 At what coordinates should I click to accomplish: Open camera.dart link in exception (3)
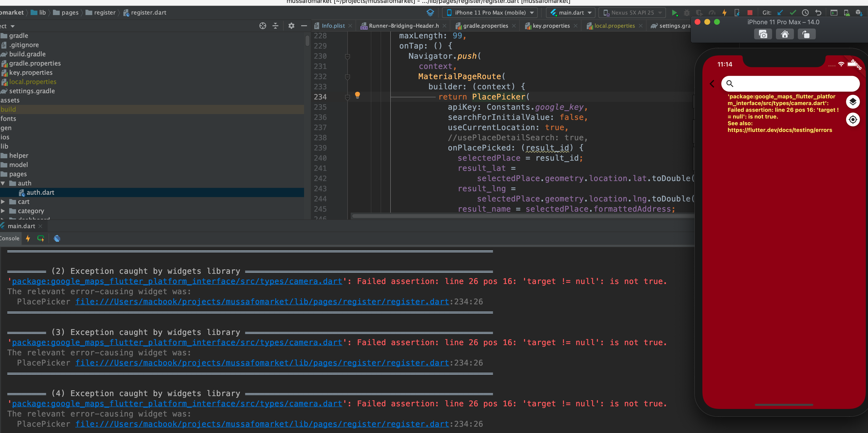177,343
